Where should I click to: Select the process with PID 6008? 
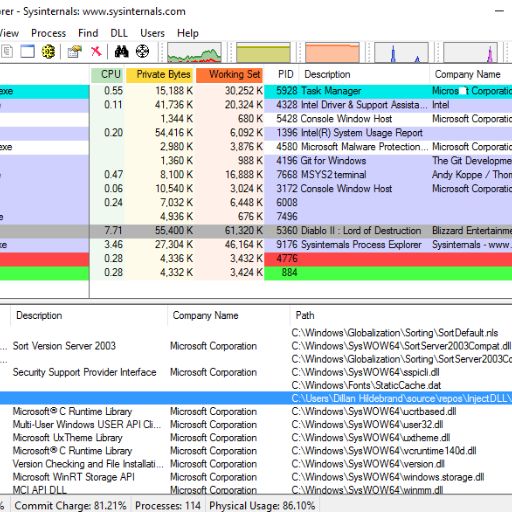[256, 203]
